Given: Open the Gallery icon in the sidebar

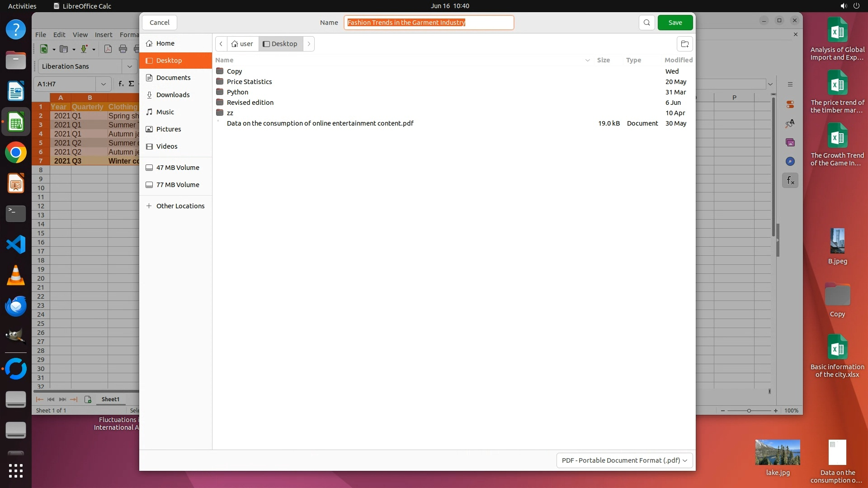Looking at the screenshot, I should click(x=790, y=142).
